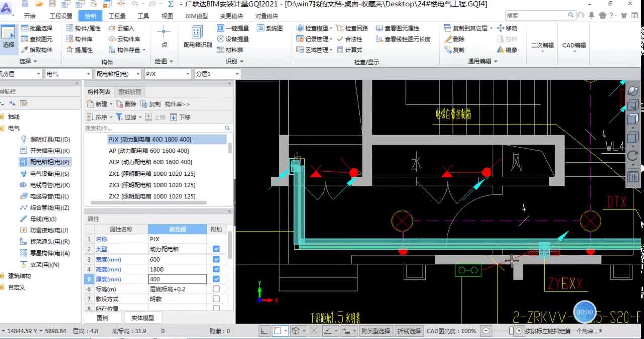Switch to the BIM模型 ribbon tab

196,16
